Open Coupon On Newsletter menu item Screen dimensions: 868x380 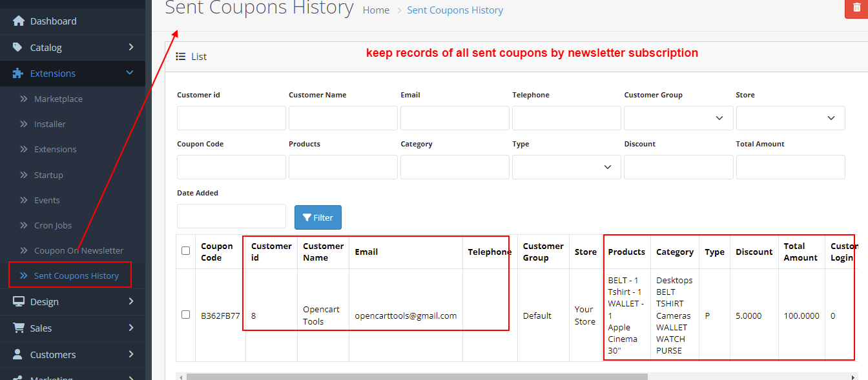78,250
